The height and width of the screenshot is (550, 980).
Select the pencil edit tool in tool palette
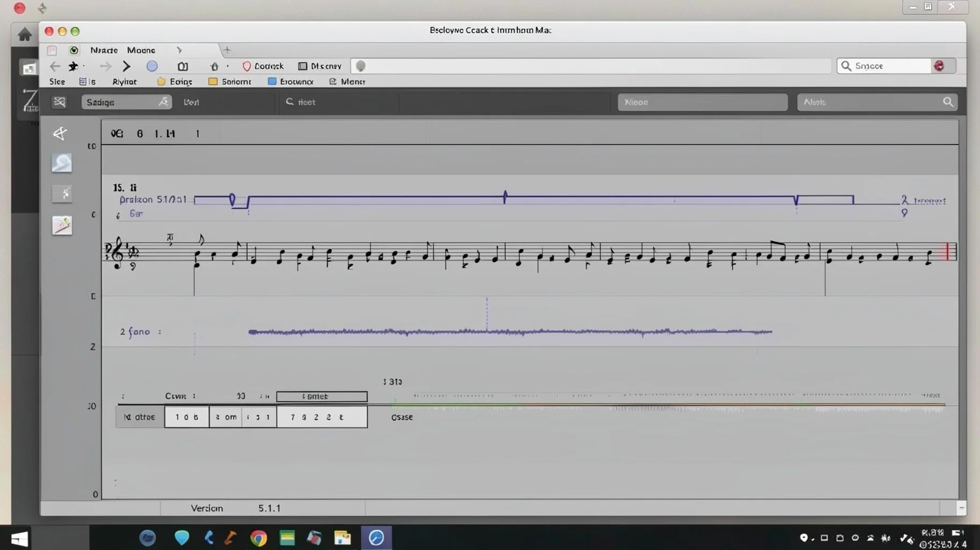coord(62,225)
